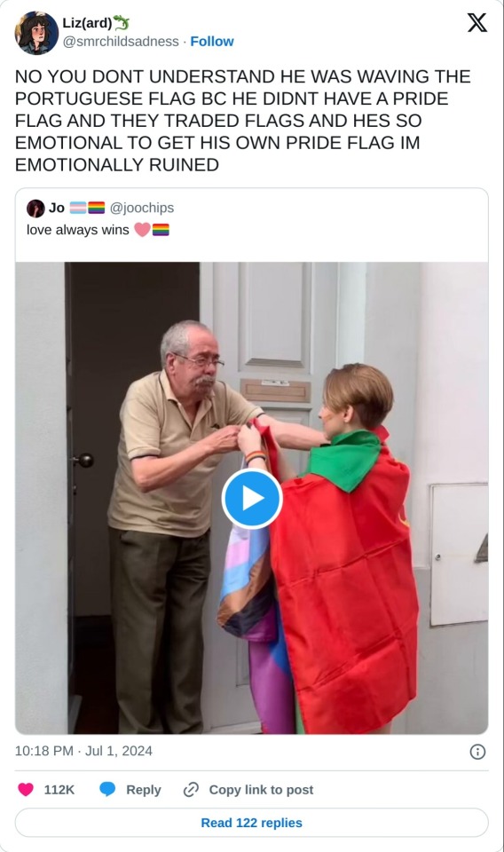The height and width of the screenshot is (852, 504).
Task: Follow the @smrchildsadness account
Action: pyautogui.click(x=212, y=42)
